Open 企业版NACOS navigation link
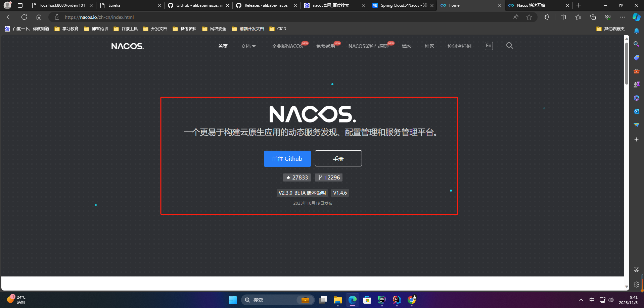This screenshot has width=644, height=308. pyautogui.click(x=287, y=46)
